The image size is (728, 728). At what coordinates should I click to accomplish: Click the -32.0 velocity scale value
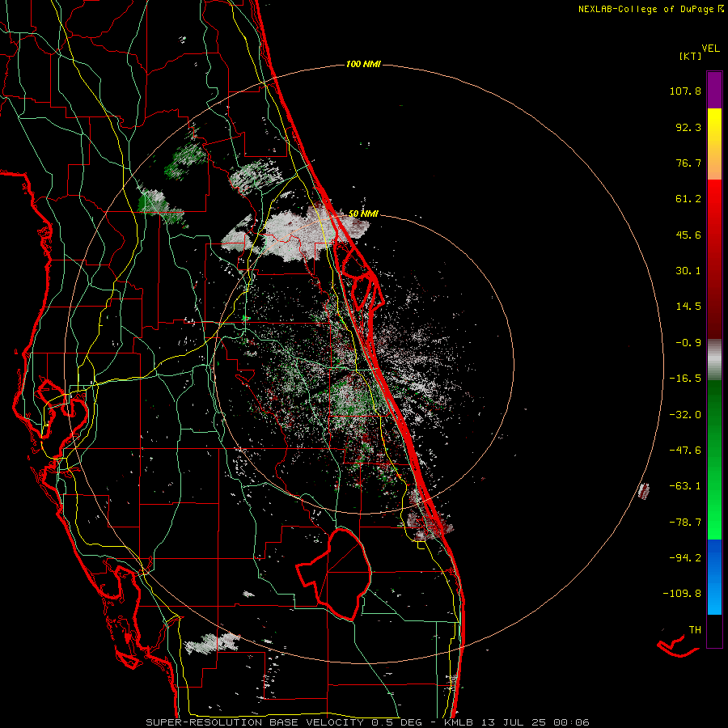(685, 415)
